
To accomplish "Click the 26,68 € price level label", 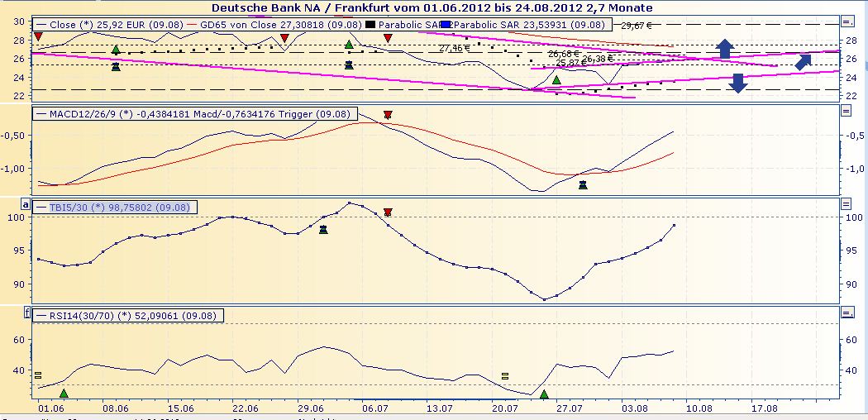I will [x=564, y=54].
